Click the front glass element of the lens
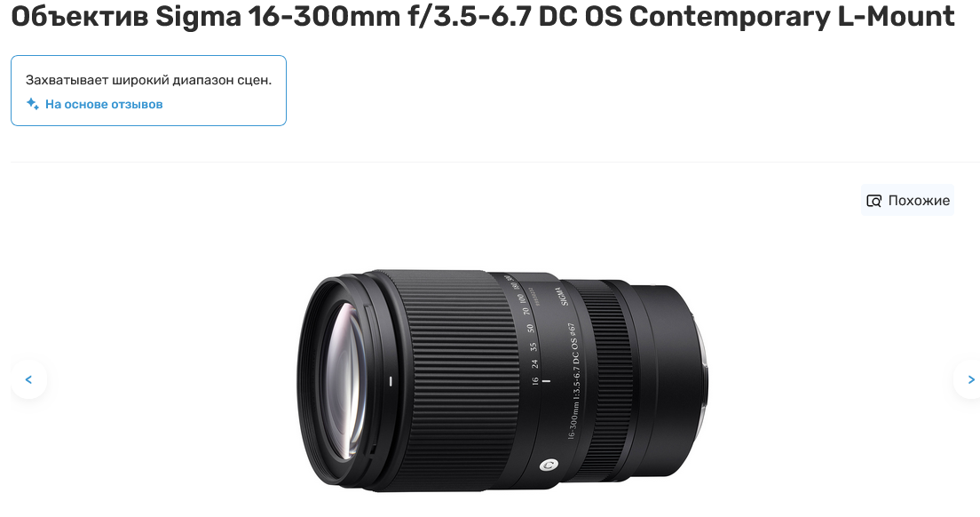Image resolution: width=980 pixels, height=517 pixels. 345,380
